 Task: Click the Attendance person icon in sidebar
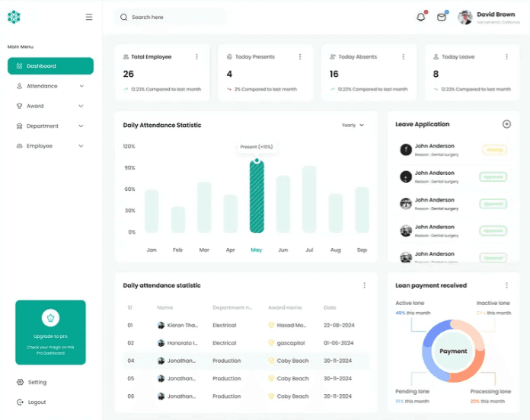[x=19, y=86]
